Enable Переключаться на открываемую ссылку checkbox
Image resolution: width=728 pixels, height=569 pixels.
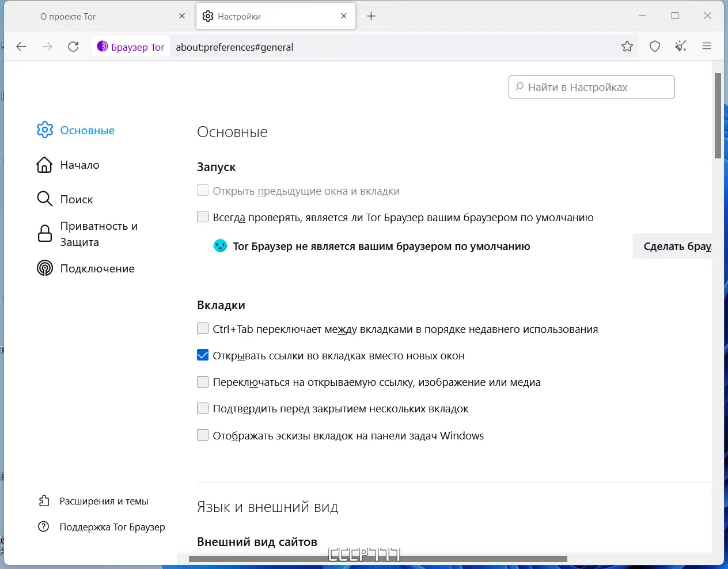tap(203, 381)
